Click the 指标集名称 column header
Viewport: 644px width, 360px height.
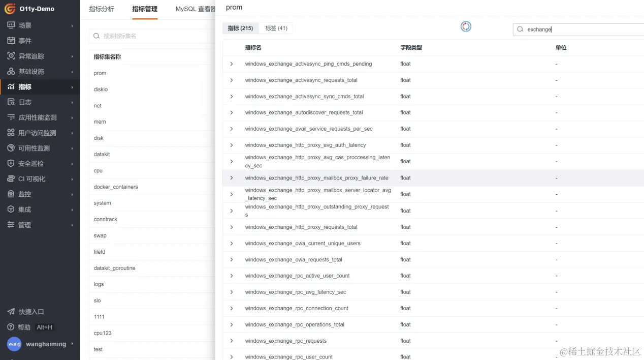coord(107,57)
